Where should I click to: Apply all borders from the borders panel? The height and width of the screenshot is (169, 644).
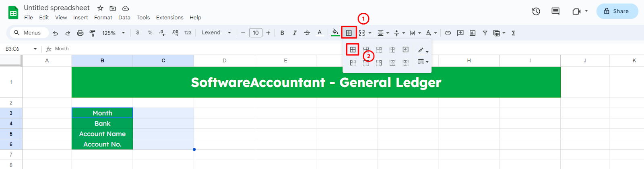pos(353,50)
